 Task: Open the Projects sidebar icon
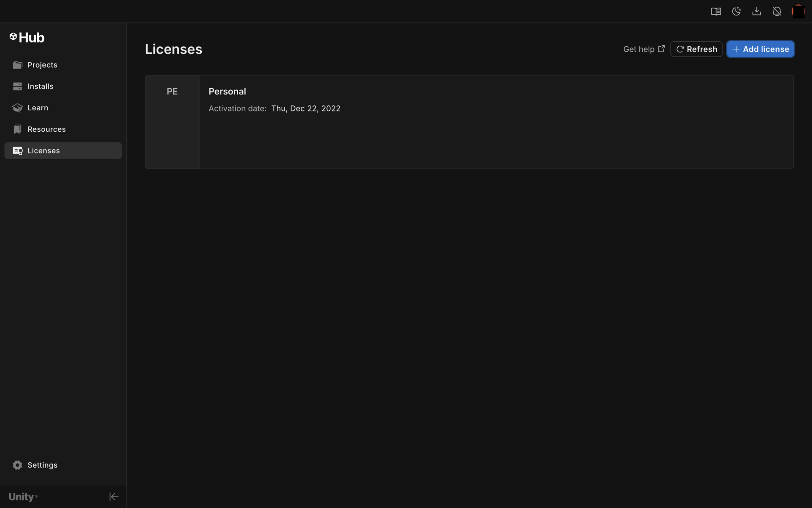point(17,65)
